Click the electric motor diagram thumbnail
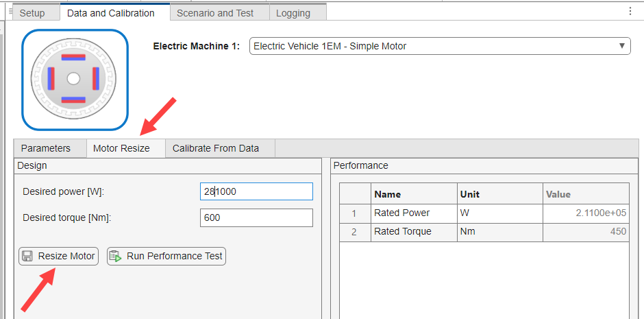Viewport: 644px width, 319px height. (75, 80)
